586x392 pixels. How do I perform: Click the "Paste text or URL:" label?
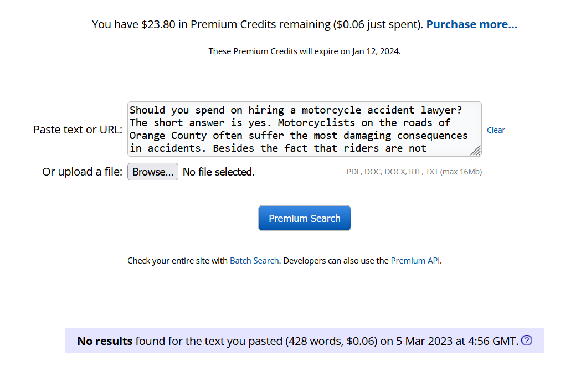(x=78, y=130)
